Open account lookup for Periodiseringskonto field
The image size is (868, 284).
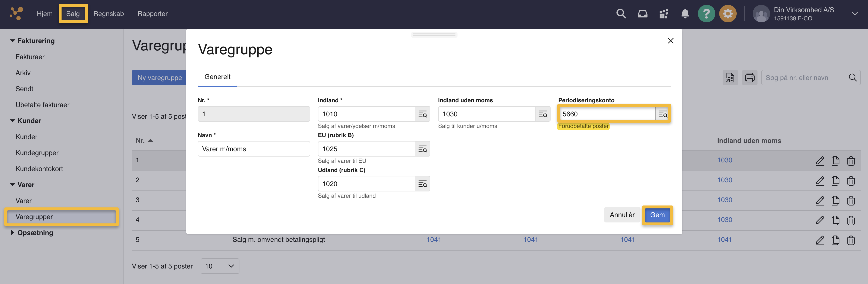663,114
